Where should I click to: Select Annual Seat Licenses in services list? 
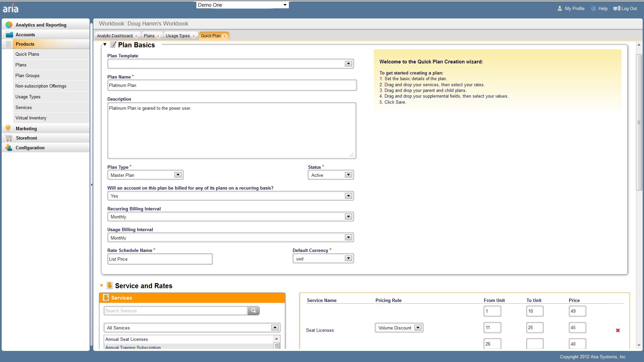click(x=189, y=339)
